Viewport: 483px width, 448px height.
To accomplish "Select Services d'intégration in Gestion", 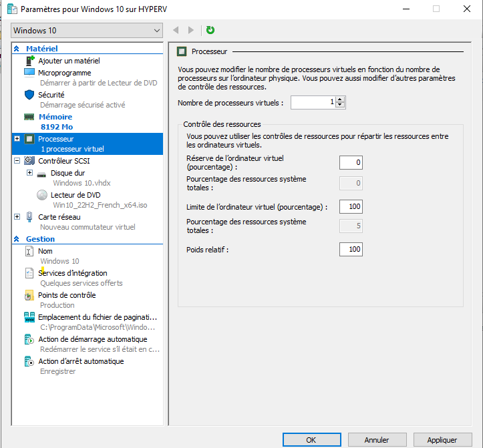I will pos(72,273).
